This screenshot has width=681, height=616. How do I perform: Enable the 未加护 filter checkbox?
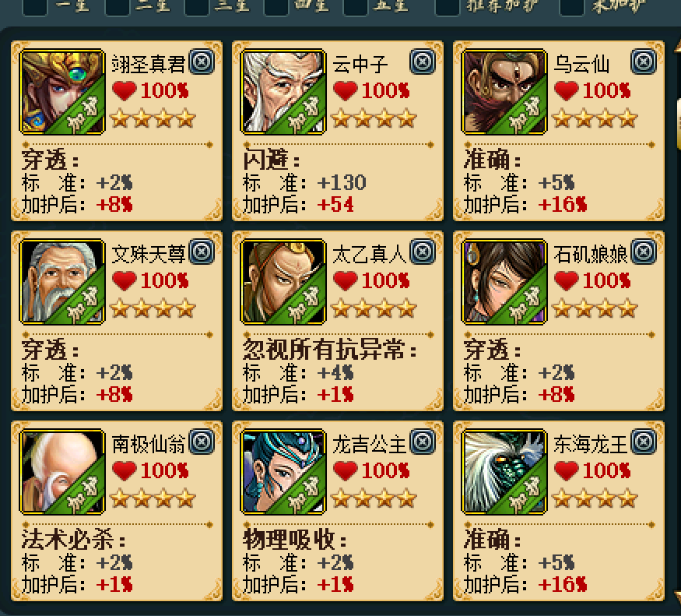point(572,7)
